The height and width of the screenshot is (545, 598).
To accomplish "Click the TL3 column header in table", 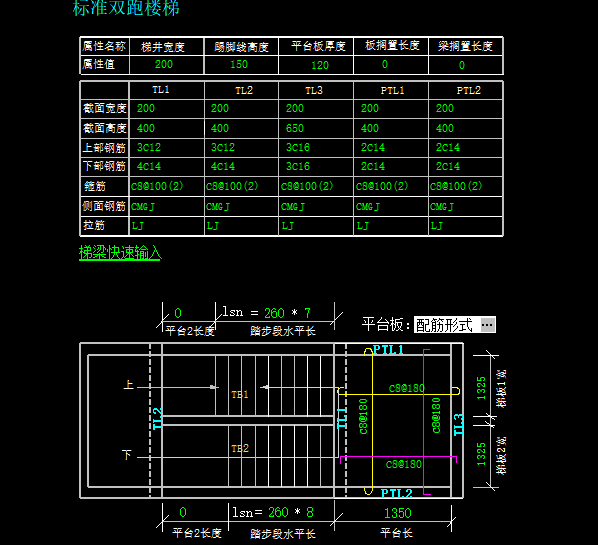I will tap(313, 90).
